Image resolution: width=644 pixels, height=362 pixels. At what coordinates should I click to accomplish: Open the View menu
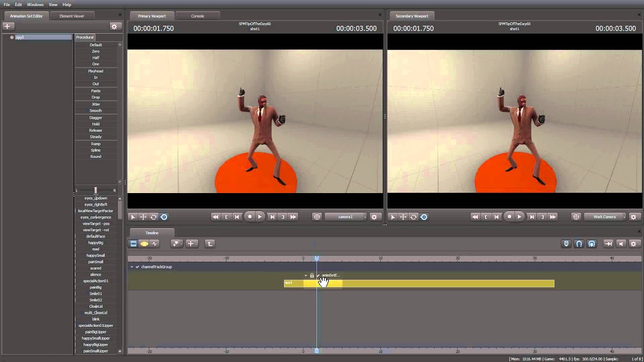53,5
